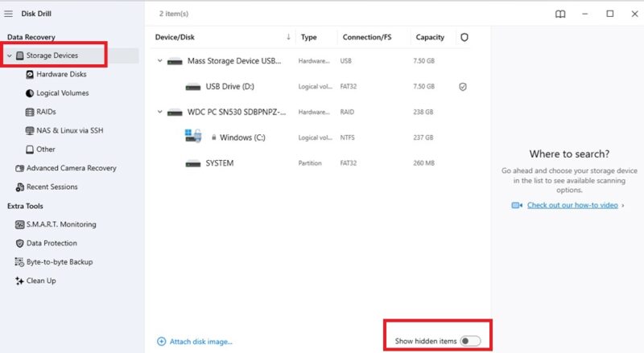
Task: Click the Clean Up sparkle icon
Action: (x=19, y=281)
